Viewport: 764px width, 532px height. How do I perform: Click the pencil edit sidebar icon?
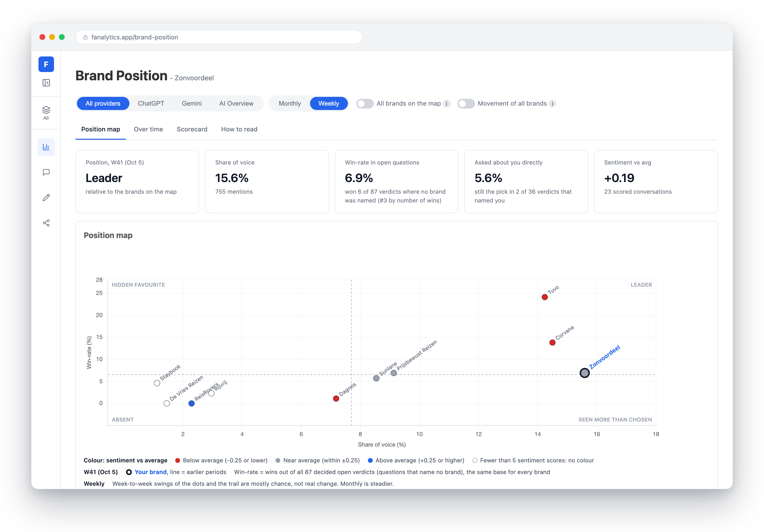tap(46, 198)
